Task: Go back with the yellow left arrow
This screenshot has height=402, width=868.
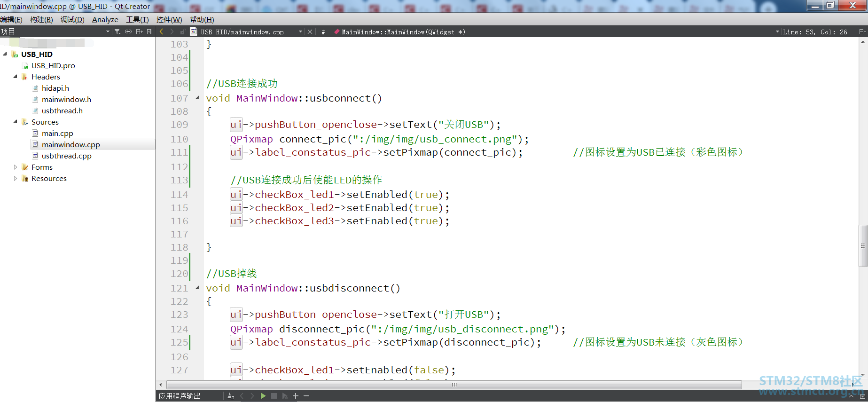Action: [162, 32]
